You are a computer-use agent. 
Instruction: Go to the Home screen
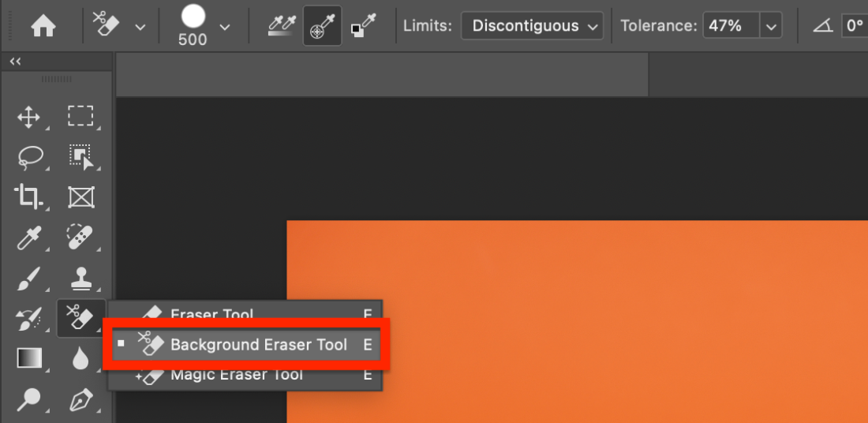point(43,26)
